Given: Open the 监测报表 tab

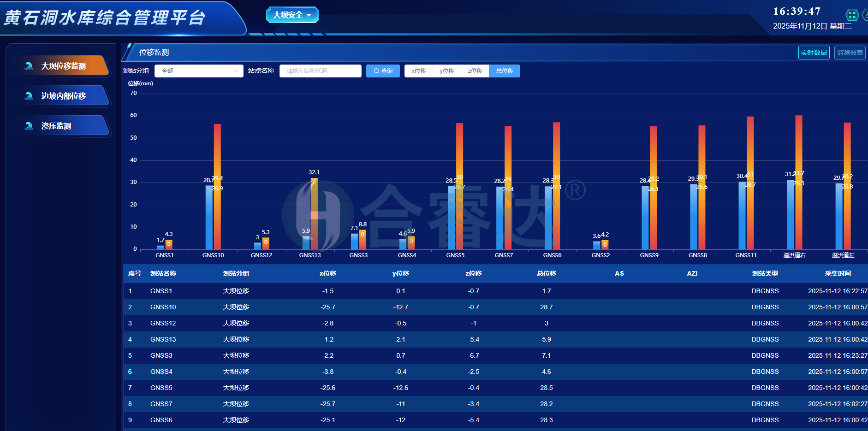Looking at the screenshot, I should pos(850,53).
